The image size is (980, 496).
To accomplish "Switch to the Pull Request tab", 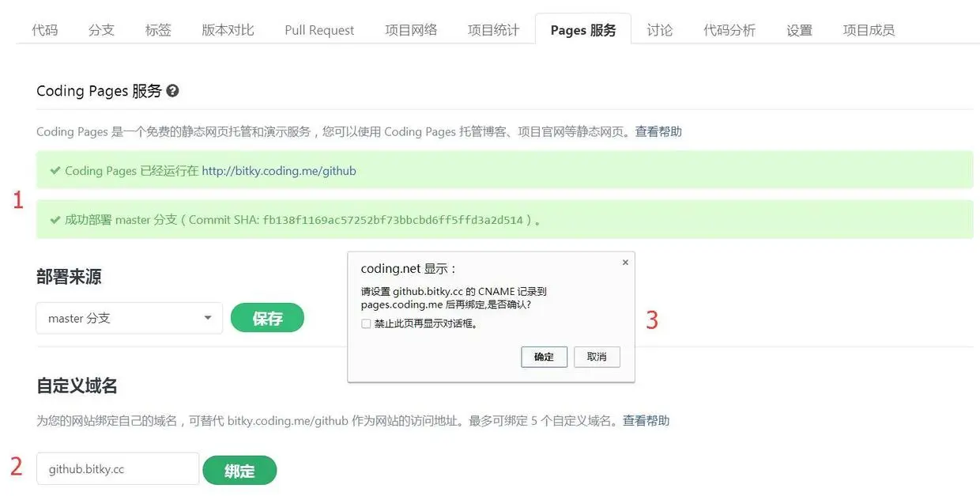I will tap(318, 29).
